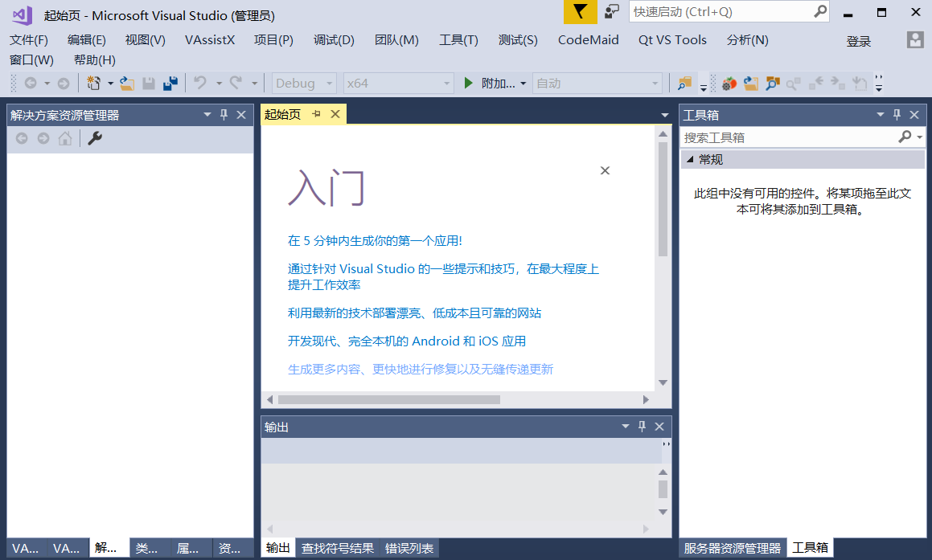Open the 调试(D) menu
Image resolution: width=932 pixels, height=560 pixels.
334,40
